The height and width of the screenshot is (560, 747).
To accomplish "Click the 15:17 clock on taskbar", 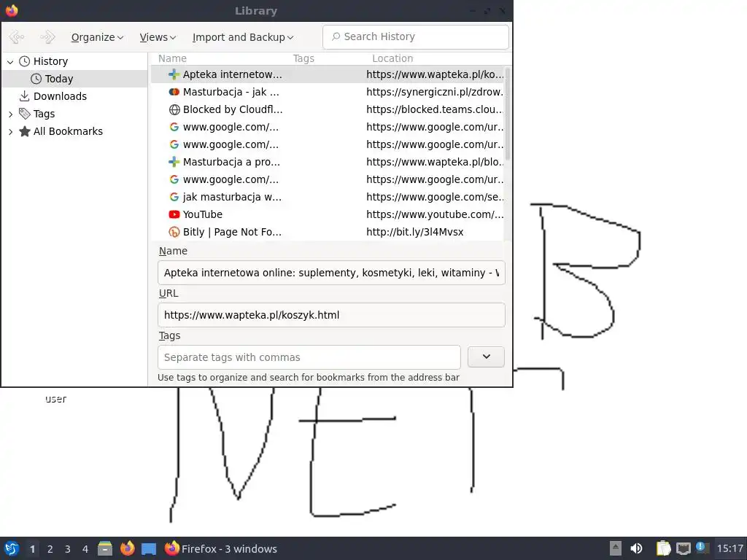I will click(x=729, y=548).
